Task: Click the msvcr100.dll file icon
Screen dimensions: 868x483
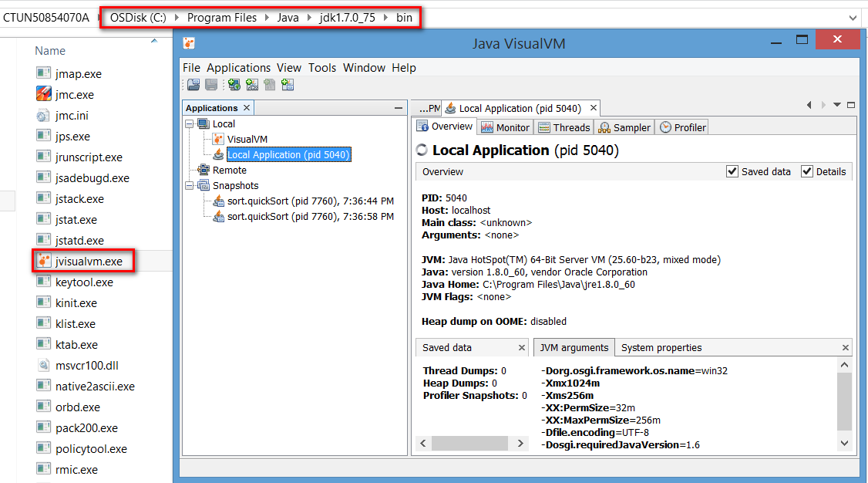Action: tap(44, 365)
